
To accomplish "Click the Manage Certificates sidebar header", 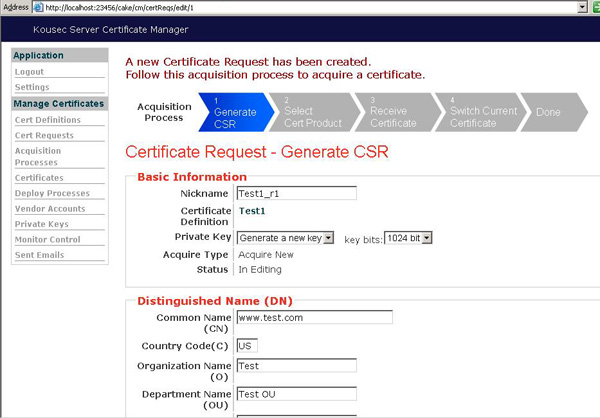I will pos(60,104).
